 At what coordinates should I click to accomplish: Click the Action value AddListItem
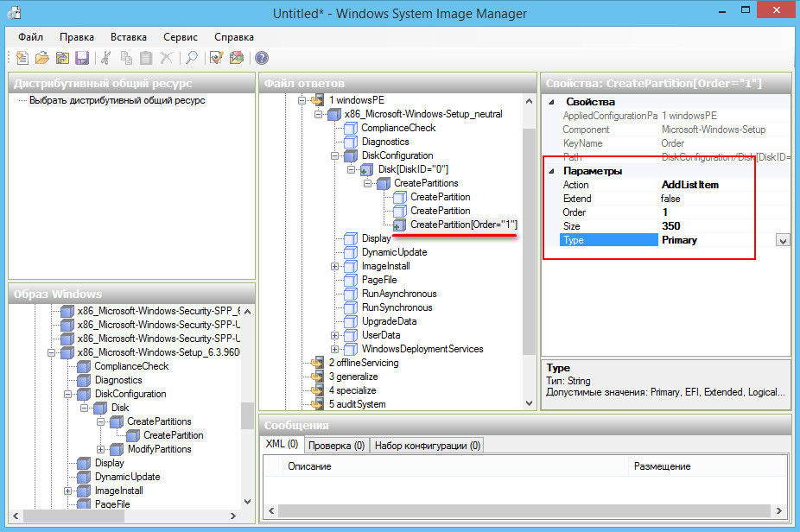pos(689,185)
